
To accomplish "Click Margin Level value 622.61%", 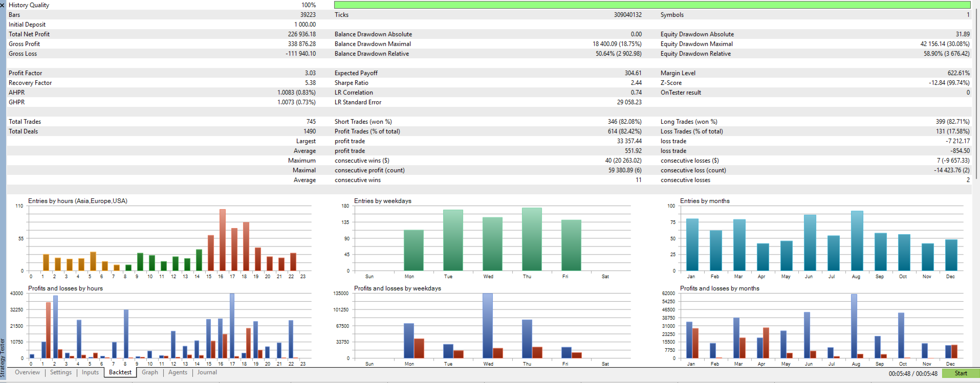I will tap(959, 73).
